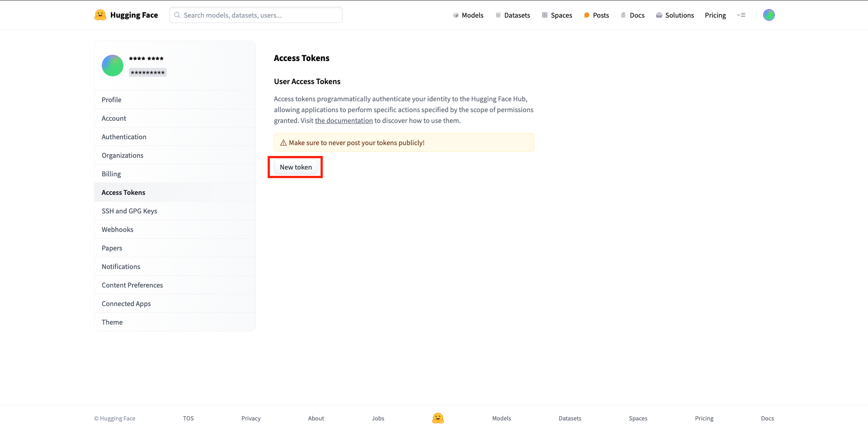This screenshot has width=868, height=434.
Task: Open the footer Pricing link
Action: [x=704, y=418]
